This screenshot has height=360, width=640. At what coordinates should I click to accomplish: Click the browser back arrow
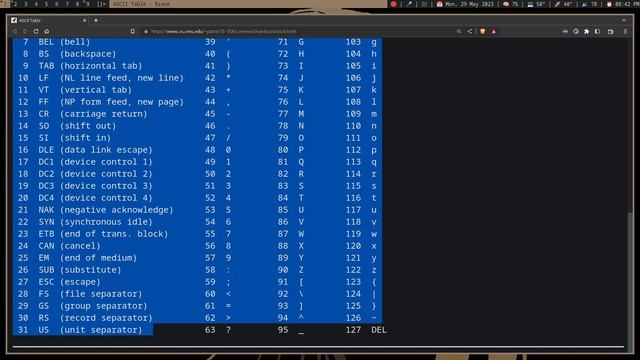(x=15, y=31)
